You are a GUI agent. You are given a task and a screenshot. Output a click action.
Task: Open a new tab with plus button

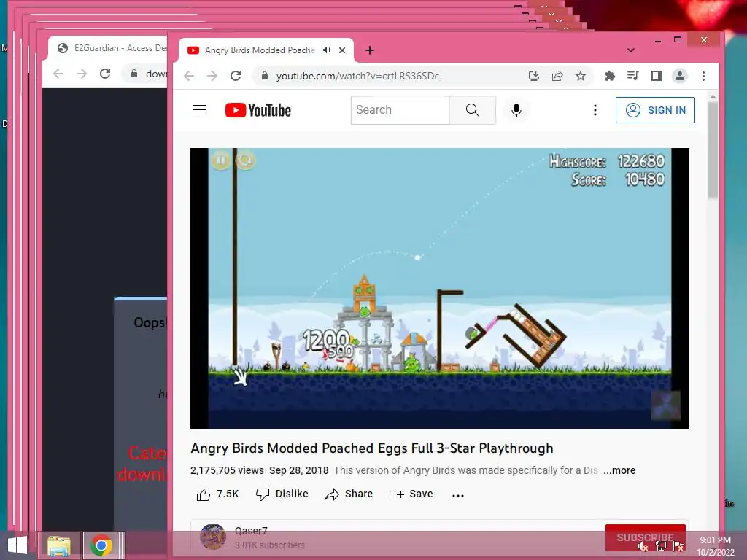click(370, 50)
